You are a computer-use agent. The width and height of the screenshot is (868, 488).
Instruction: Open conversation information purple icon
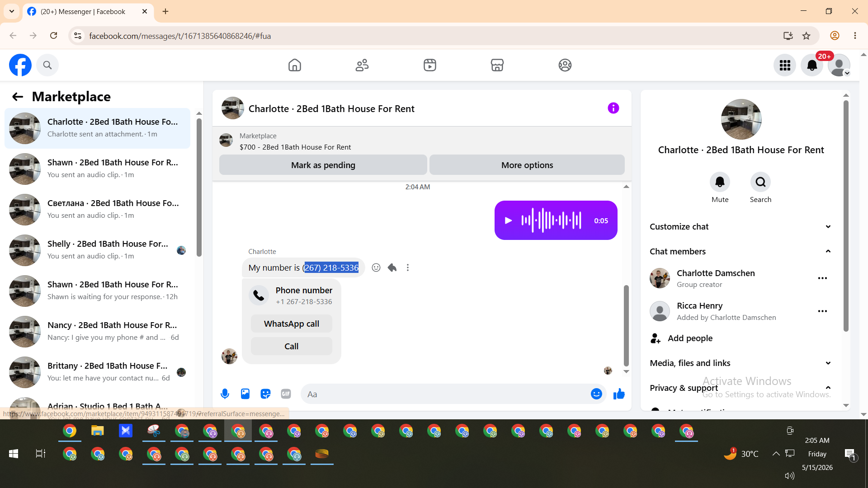pos(613,108)
